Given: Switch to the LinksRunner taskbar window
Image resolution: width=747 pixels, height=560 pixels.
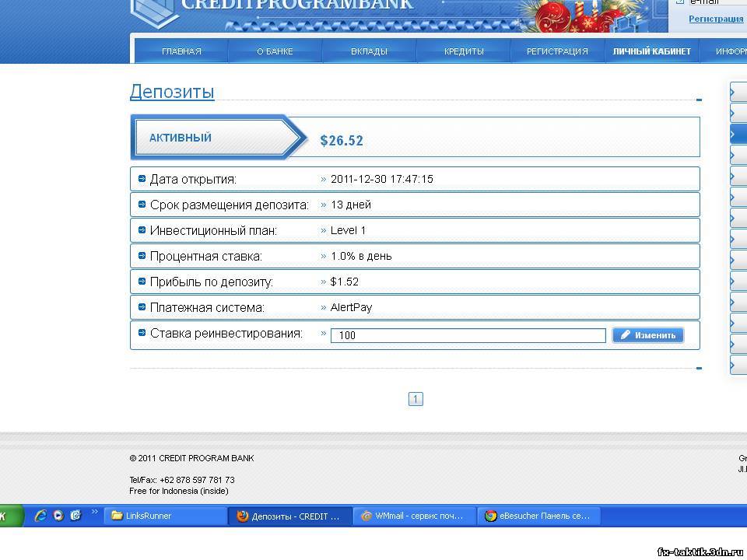Looking at the screenshot, I should (164, 516).
